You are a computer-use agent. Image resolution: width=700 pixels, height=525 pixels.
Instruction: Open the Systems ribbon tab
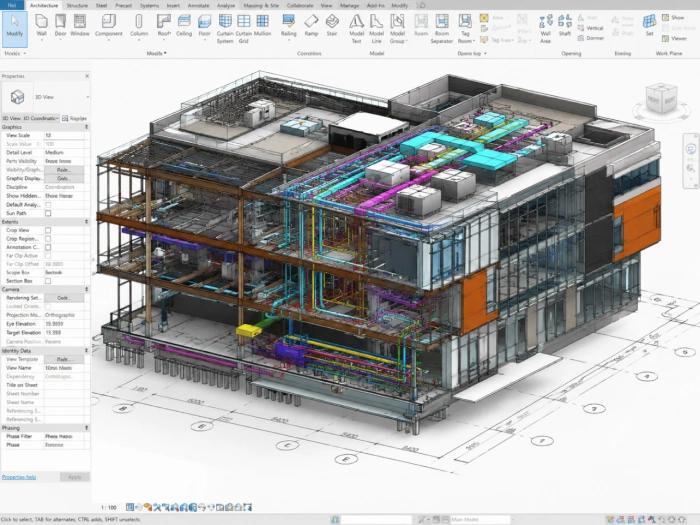pos(150,5)
